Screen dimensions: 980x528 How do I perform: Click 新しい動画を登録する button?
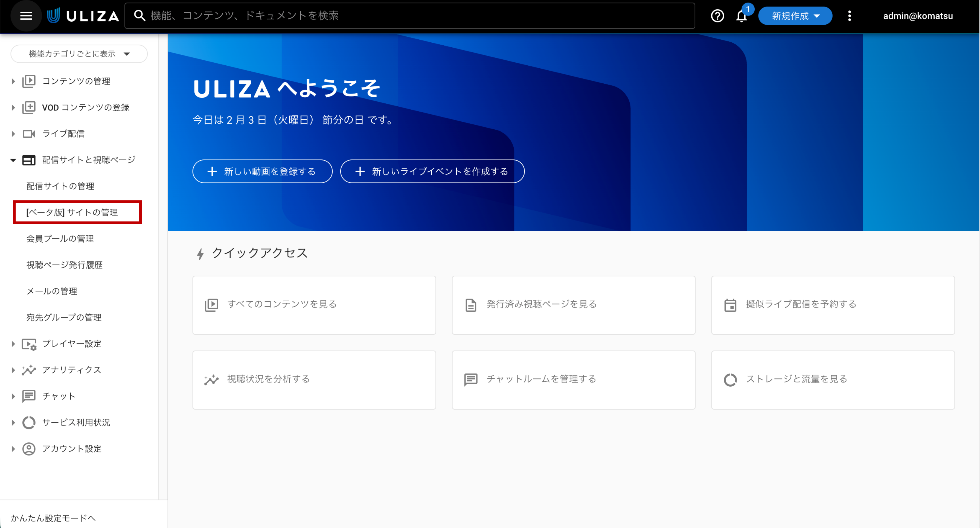262,171
